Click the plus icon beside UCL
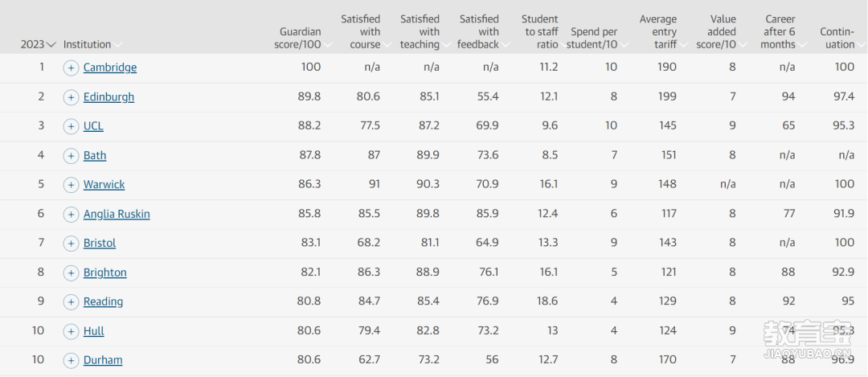Image resolution: width=868 pixels, height=377 pixels. click(71, 127)
